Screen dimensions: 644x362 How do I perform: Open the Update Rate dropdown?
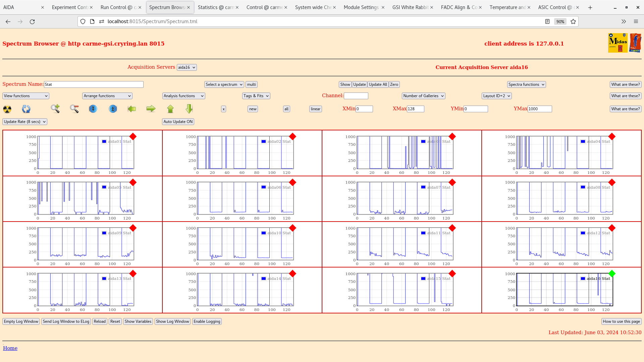click(x=24, y=121)
